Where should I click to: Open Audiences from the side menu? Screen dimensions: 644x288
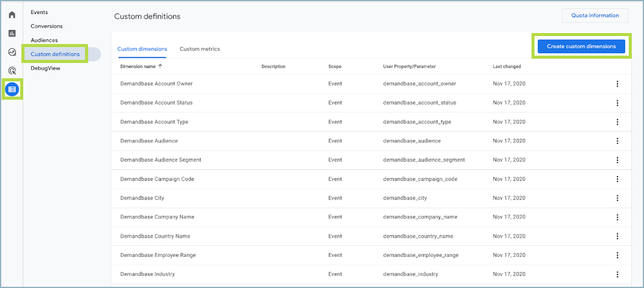[x=44, y=40]
